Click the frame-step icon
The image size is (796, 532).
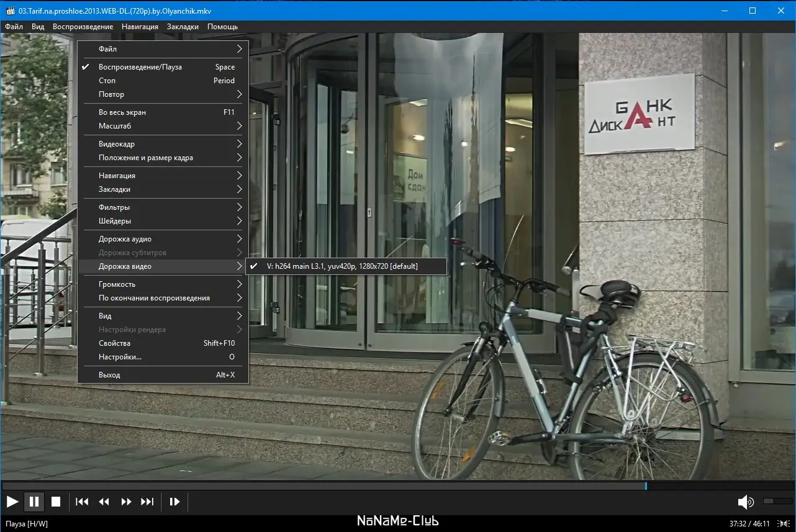pyautogui.click(x=175, y=502)
